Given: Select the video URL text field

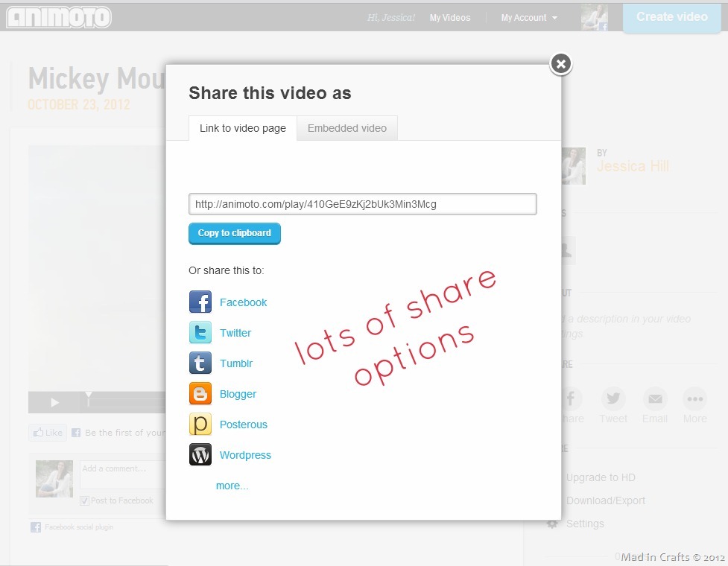Looking at the screenshot, I should click(x=363, y=204).
